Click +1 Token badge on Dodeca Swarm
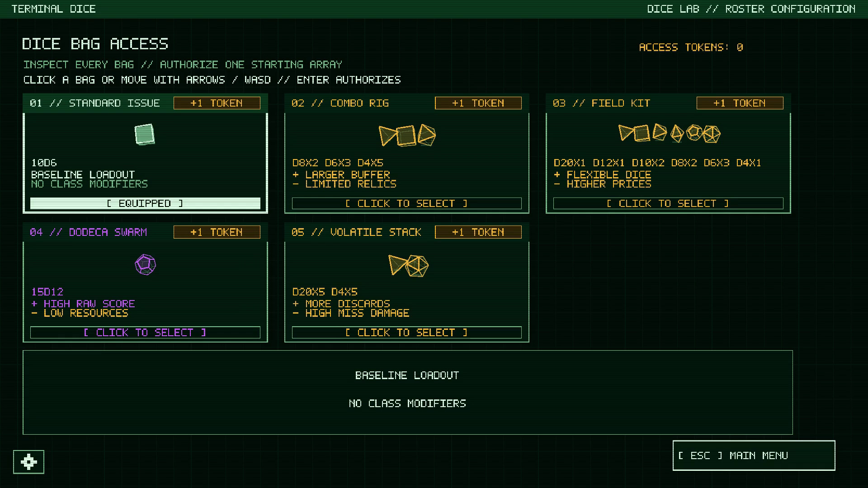The width and height of the screenshot is (868, 488). tap(217, 232)
